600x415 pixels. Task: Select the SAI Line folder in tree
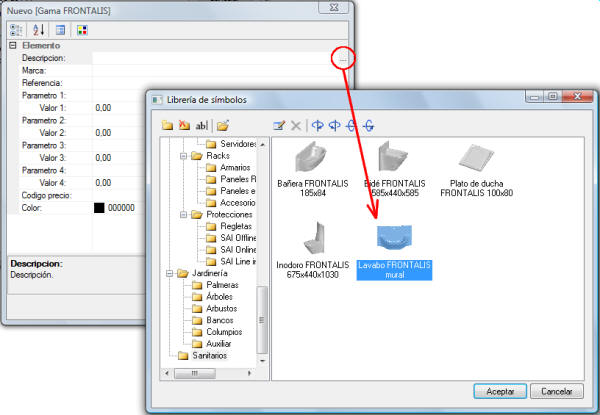(x=231, y=262)
